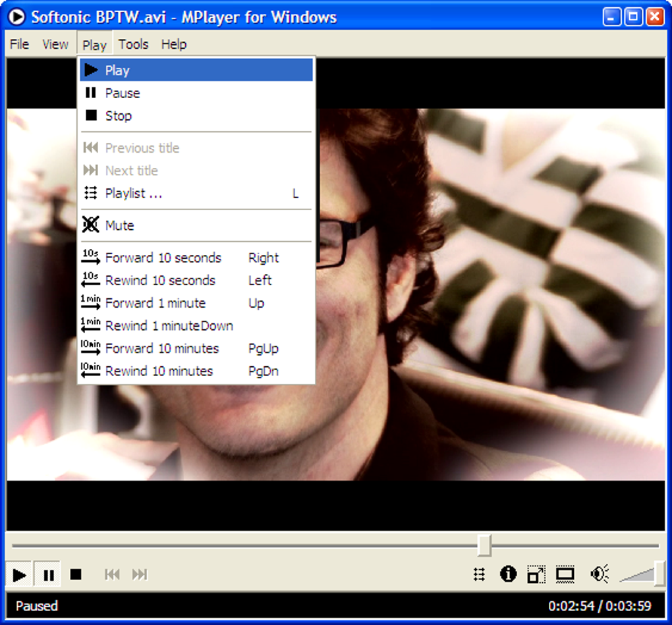This screenshot has width=672, height=625.
Task: Click the MPlayer title bar app icon
Action: (x=17, y=16)
